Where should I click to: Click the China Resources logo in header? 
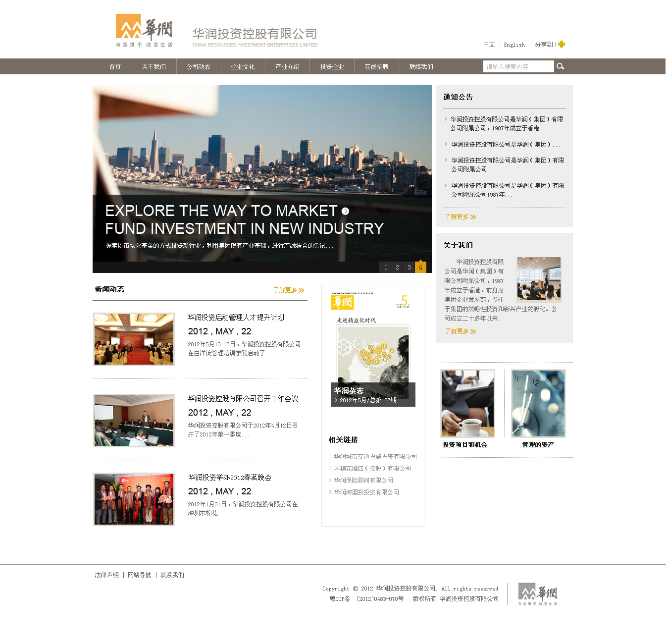click(x=144, y=31)
